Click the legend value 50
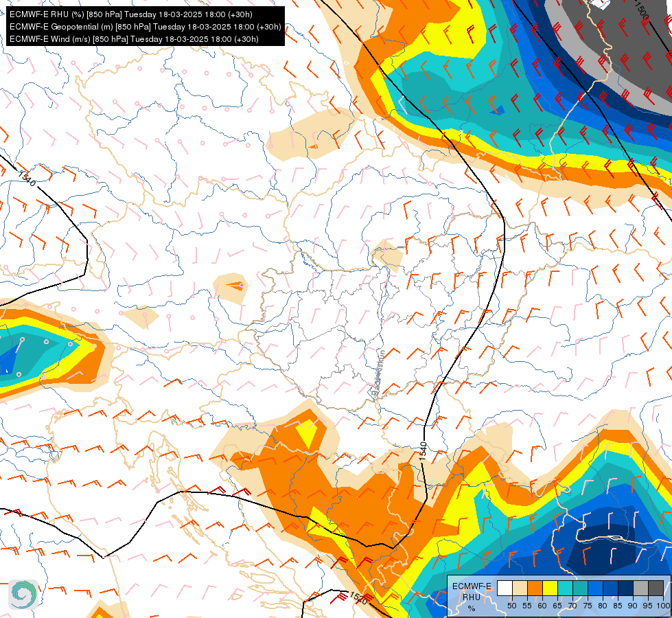The width and height of the screenshot is (672, 618). 511,606
